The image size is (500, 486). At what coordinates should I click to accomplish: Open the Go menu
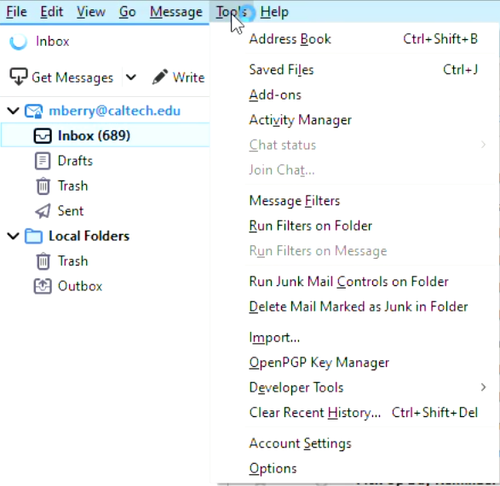tap(127, 12)
